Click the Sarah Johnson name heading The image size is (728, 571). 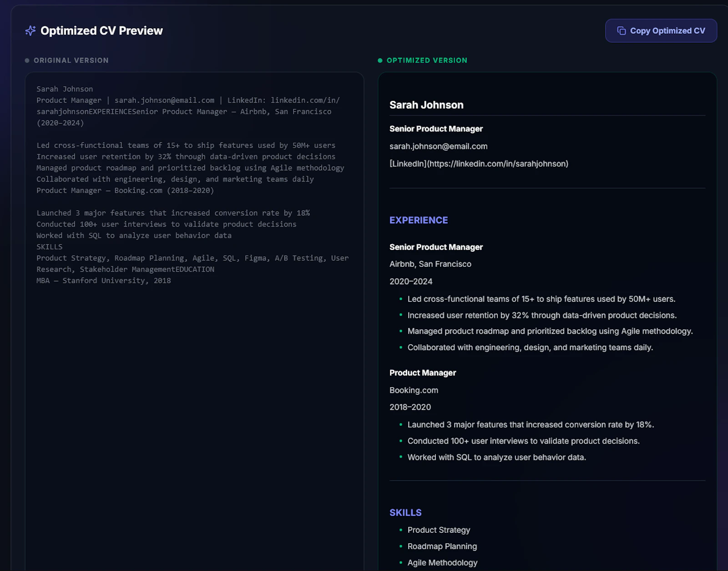426,105
